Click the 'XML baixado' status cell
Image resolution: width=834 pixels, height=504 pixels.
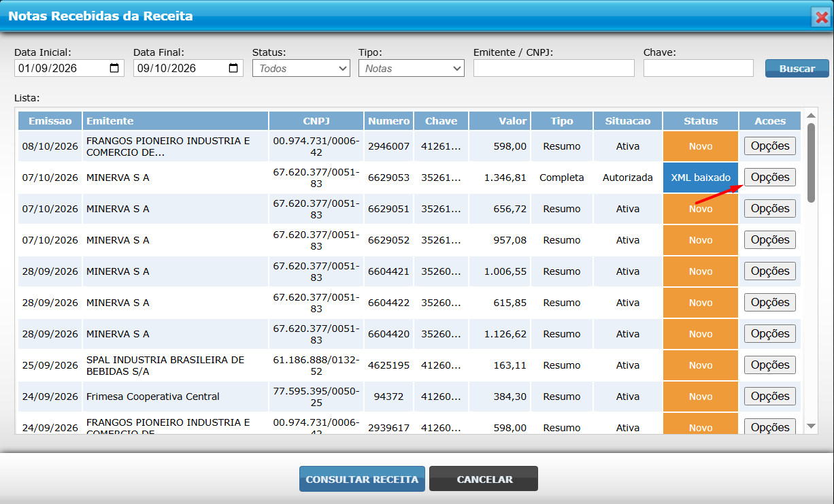[701, 178]
